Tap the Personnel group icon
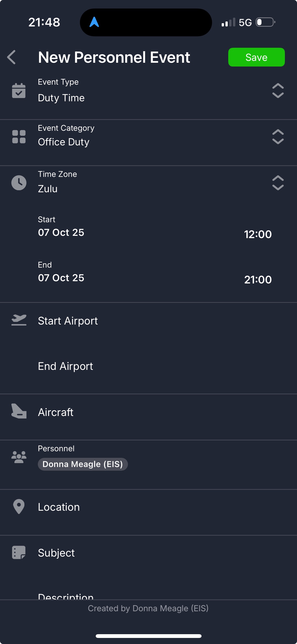 (19, 457)
